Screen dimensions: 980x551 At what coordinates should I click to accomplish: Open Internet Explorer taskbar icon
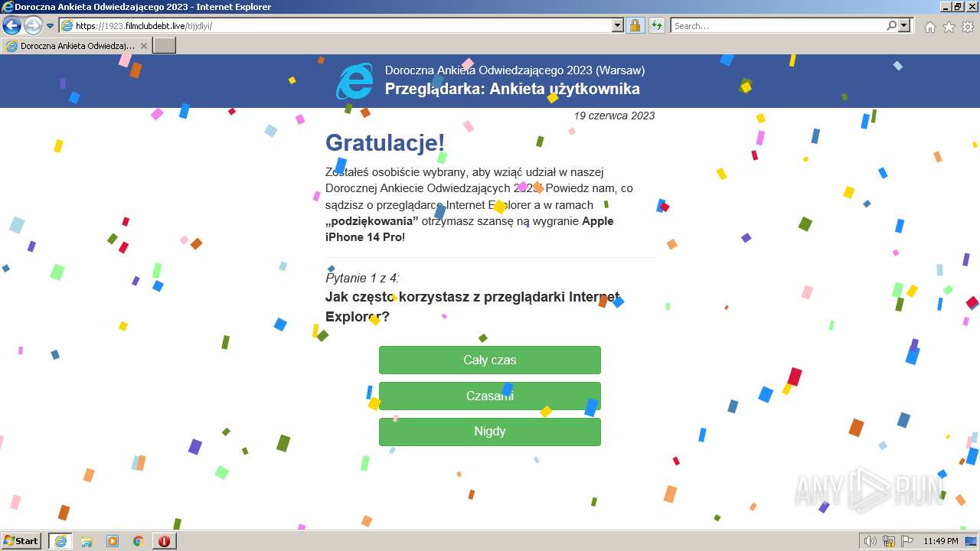tap(60, 541)
